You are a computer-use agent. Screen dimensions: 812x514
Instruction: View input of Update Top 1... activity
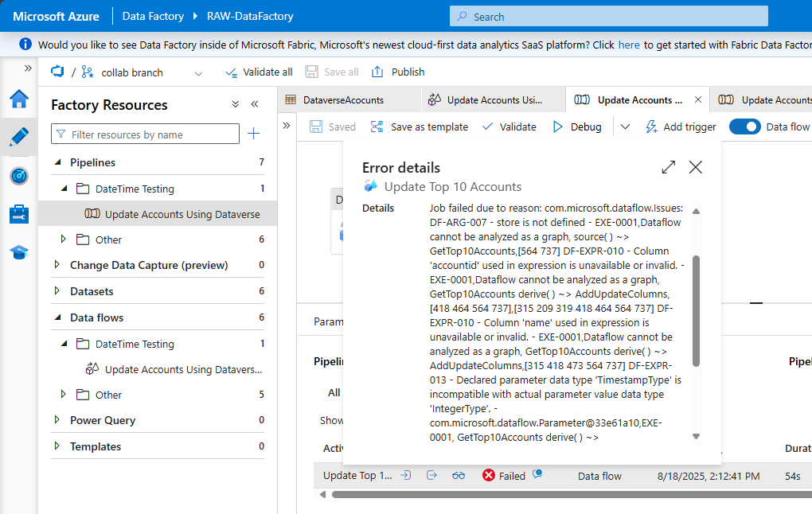click(x=406, y=475)
